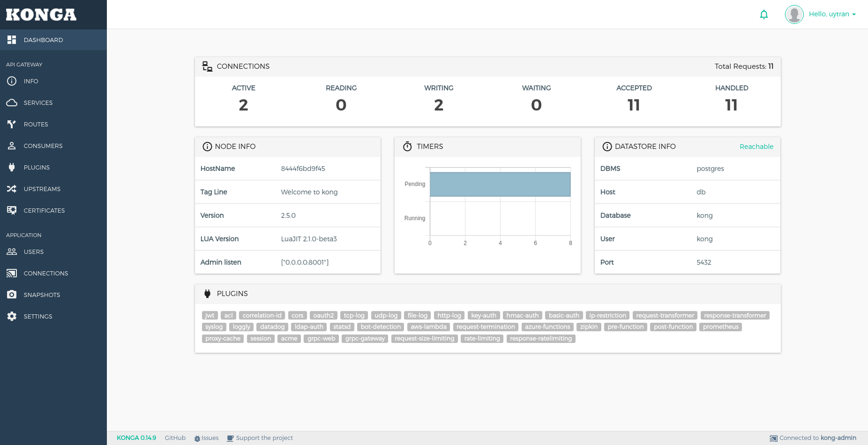Expand the Hello, uytran user dropdown

pyautogui.click(x=832, y=14)
